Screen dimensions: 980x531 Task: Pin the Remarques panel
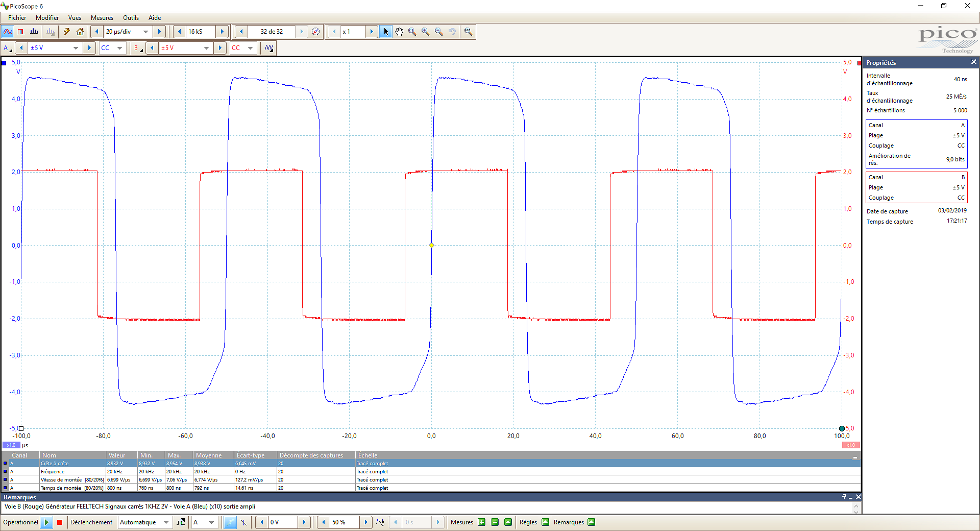tap(844, 497)
